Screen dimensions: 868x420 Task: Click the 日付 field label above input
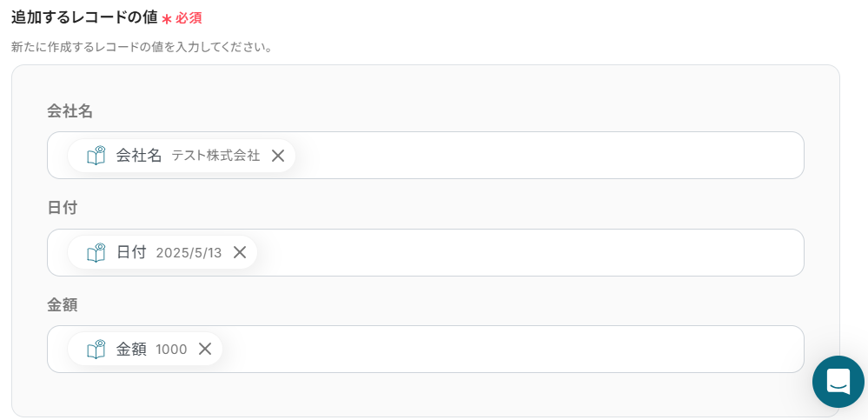pos(63,208)
